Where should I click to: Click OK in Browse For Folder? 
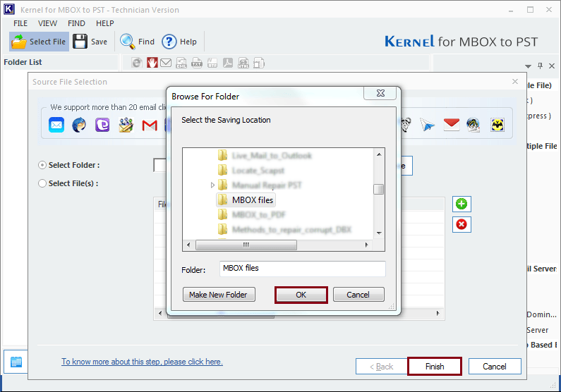[x=301, y=295]
